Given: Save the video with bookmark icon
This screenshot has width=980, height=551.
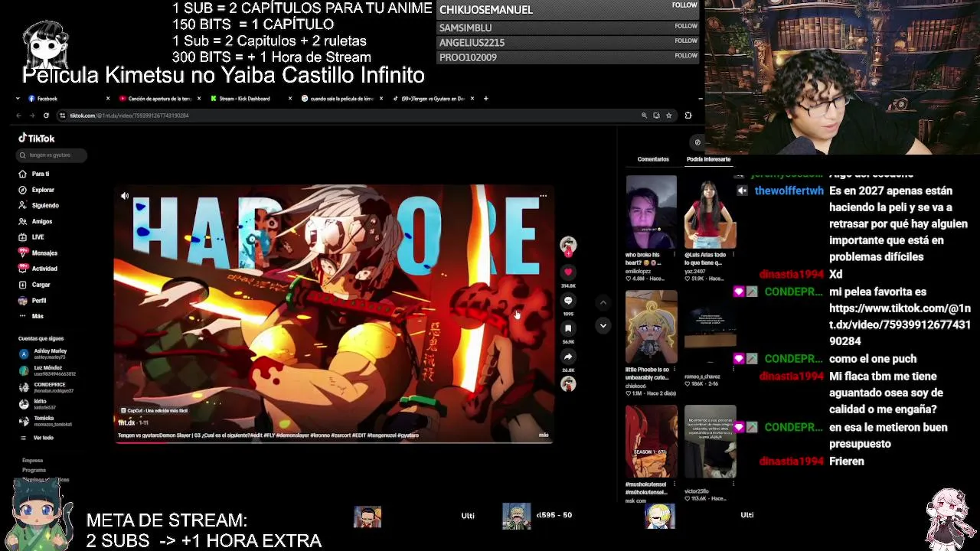Looking at the screenshot, I should [x=568, y=328].
